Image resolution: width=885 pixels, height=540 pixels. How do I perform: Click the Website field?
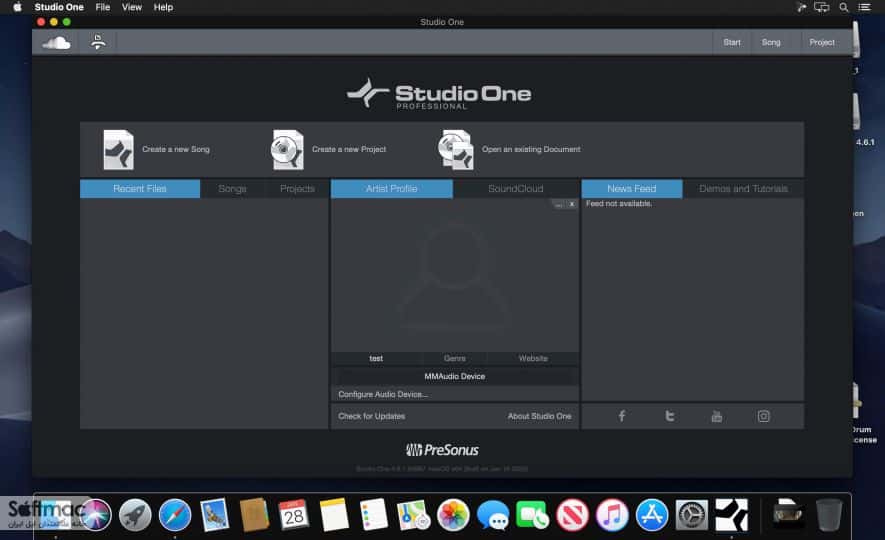[x=533, y=358]
